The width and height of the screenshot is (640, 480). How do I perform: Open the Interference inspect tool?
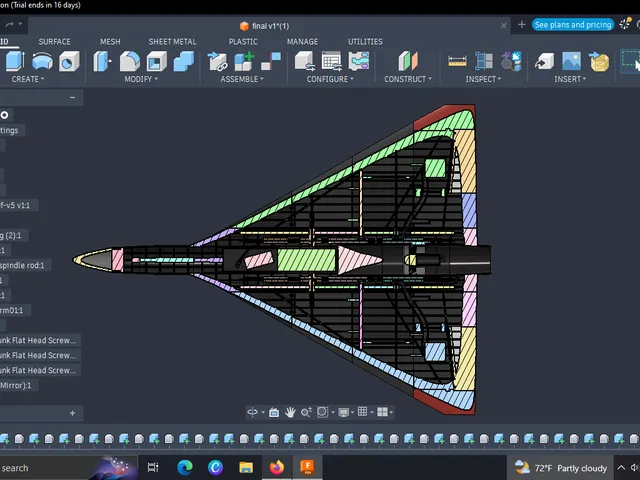click(x=484, y=62)
